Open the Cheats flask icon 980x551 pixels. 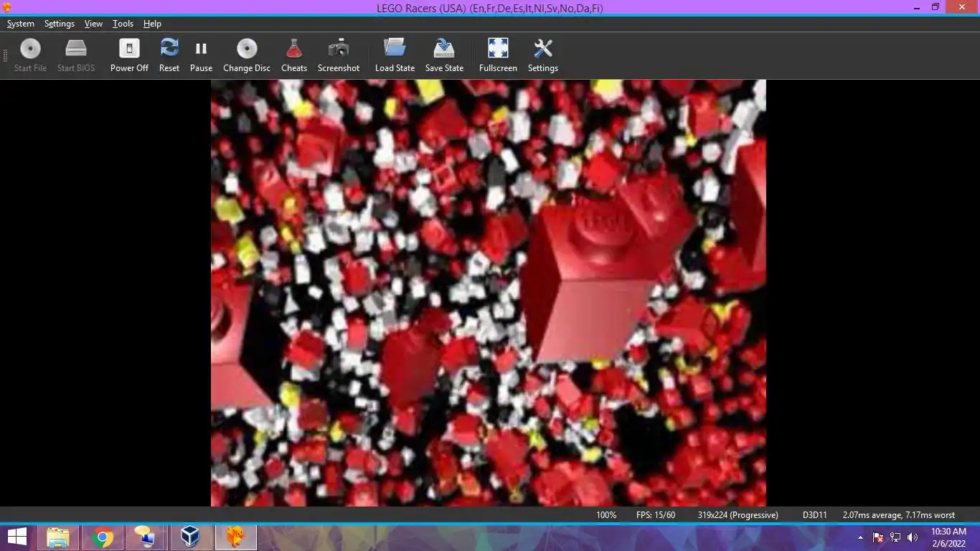293,49
